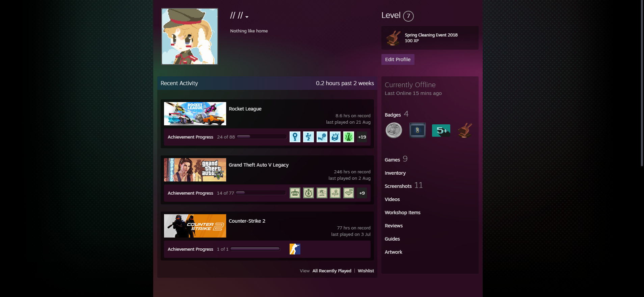Click the 'last played on 2 Aug' text
Image resolution: width=644 pixels, height=297 pixels.
point(349,178)
